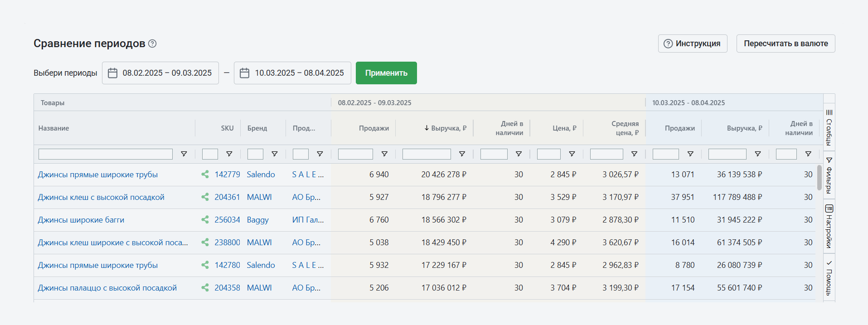The width and height of the screenshot is (868, 325).
Task: Open filter icon for Средняя цена column
Action: pos(634,154)
